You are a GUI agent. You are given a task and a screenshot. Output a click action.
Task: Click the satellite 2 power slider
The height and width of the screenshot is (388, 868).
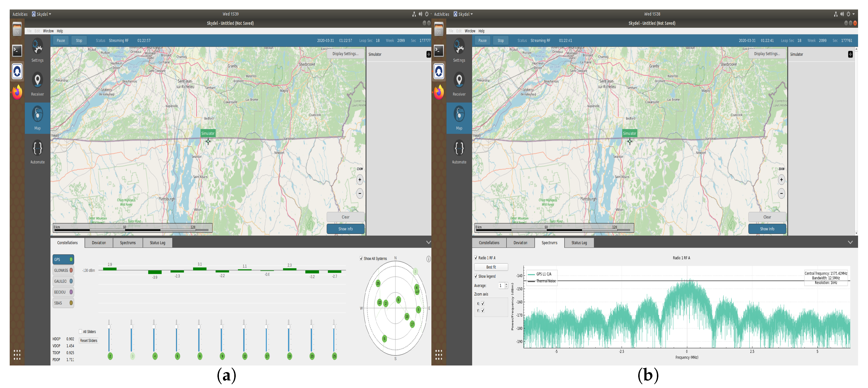pos(109,327)
